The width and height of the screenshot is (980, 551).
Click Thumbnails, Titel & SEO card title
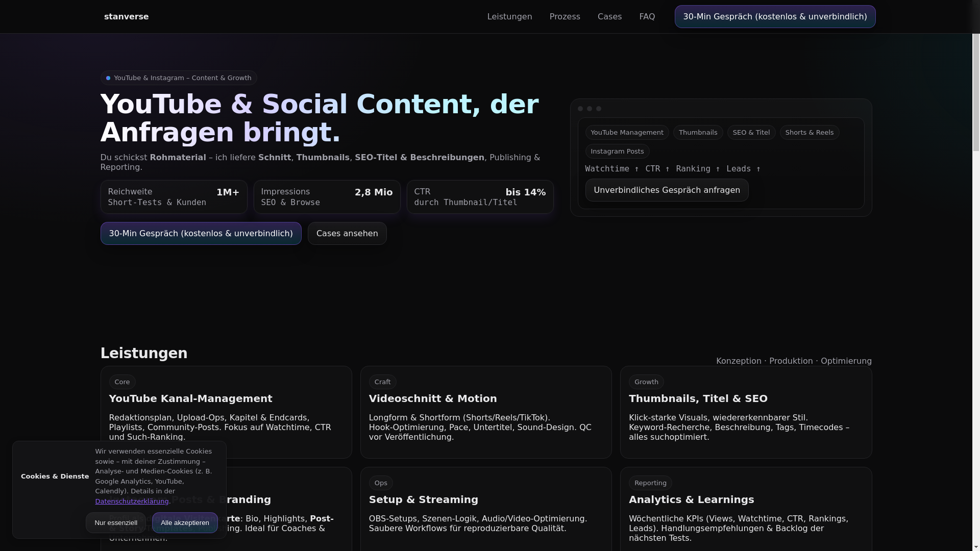point(698,399)
